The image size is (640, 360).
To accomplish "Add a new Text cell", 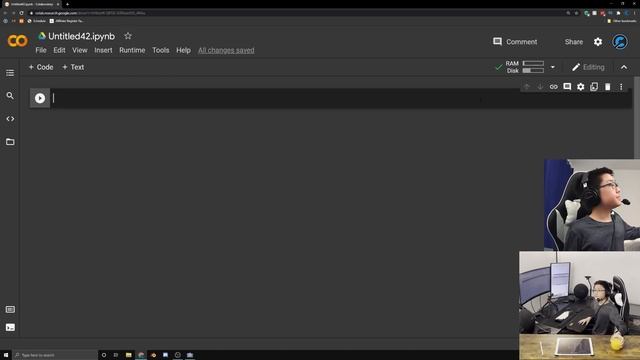I will tap(73, 67).
